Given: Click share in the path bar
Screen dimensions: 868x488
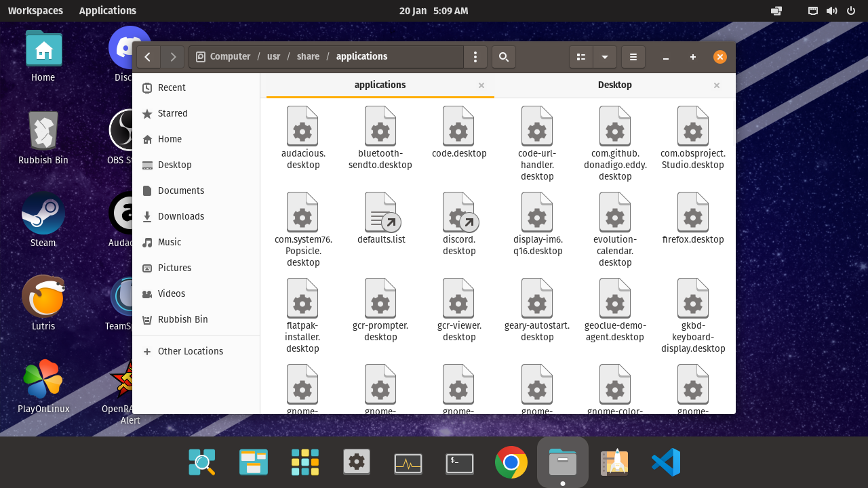Looking at the screenshot, I should [x=308, y=57].
